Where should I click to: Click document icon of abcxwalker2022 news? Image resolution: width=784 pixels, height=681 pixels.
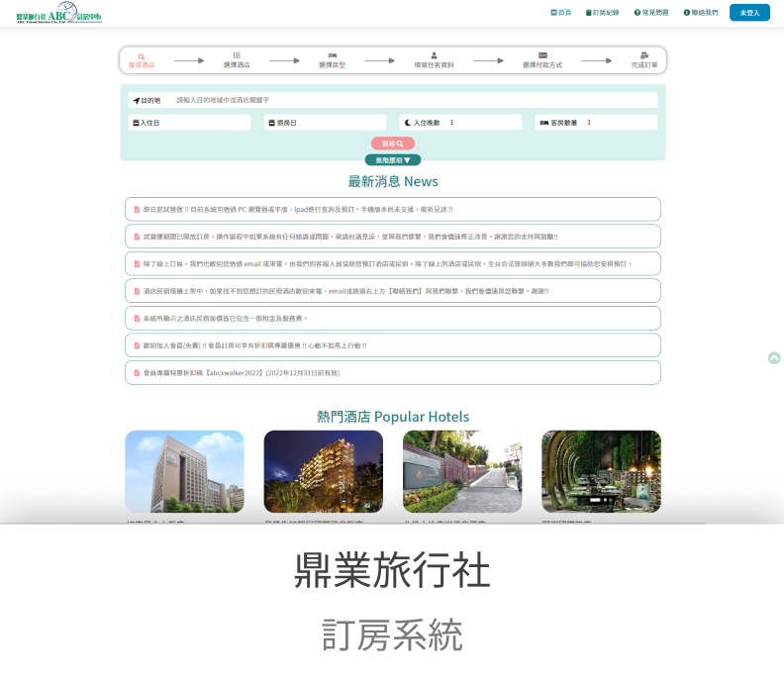coord(137,373)
